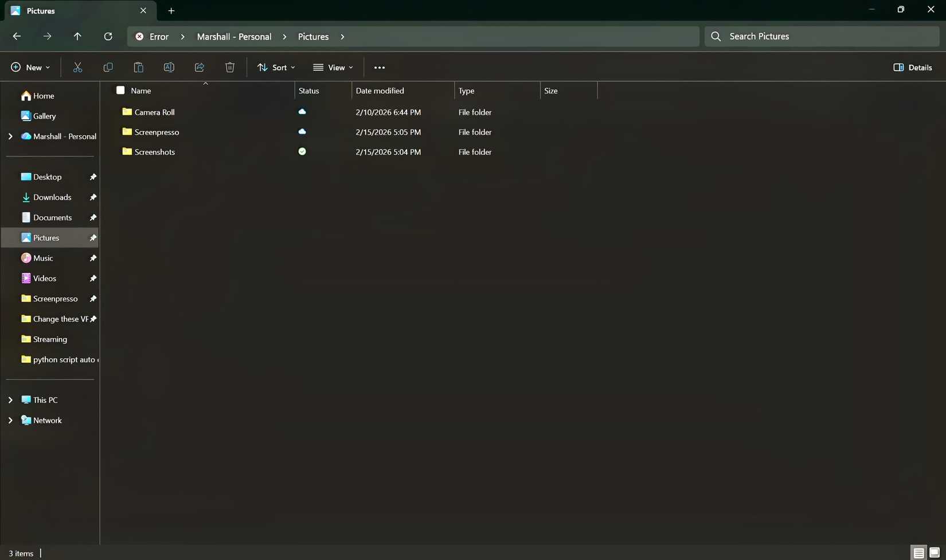Unpin Downloads using its pin icon
The image size is (946, 560).
(x=93, y=197)
